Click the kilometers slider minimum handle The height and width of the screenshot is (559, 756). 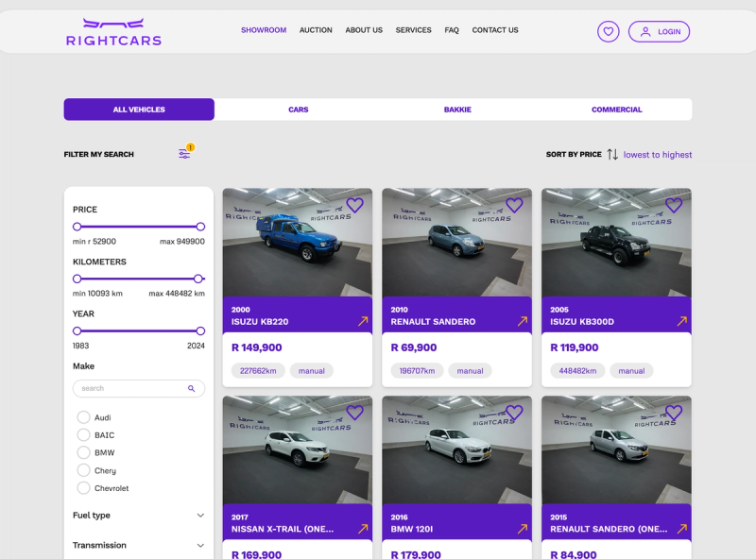(77, 279)
